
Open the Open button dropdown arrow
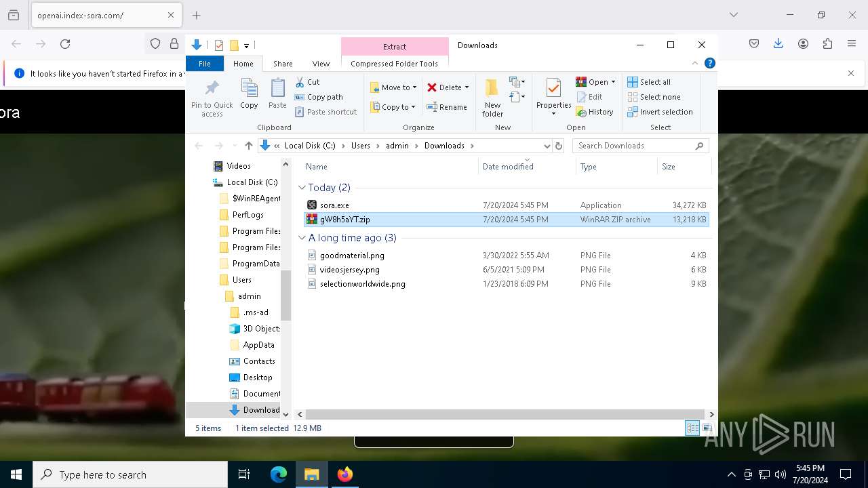pyautogui.click(x=613, y=82)
